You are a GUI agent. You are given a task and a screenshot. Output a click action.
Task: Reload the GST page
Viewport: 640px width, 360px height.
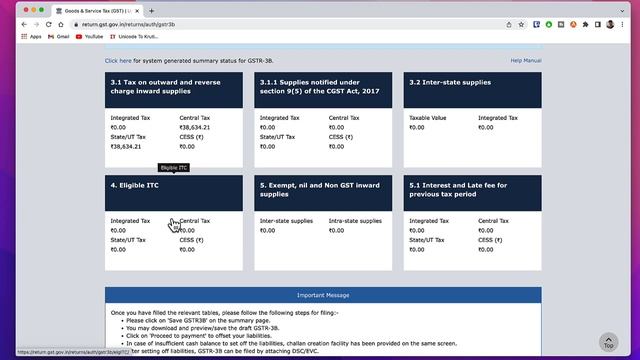pyautogui.click(x=49, y=24)
